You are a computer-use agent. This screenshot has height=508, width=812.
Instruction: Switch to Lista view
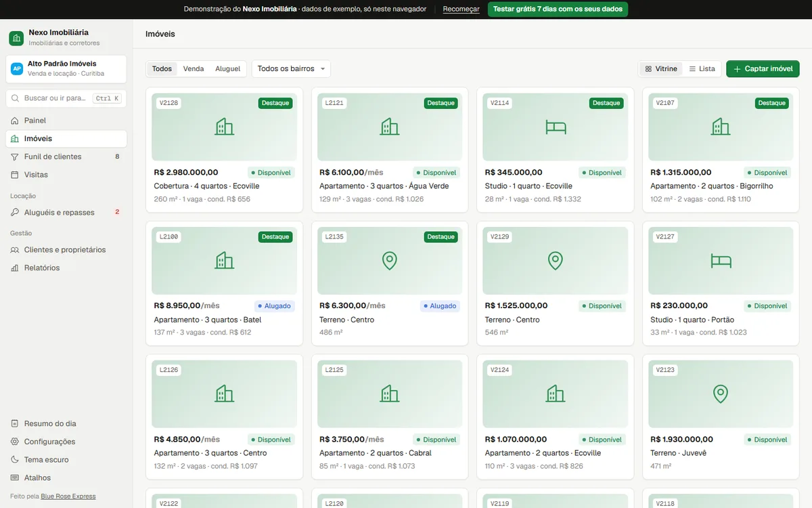coord(702,69)
